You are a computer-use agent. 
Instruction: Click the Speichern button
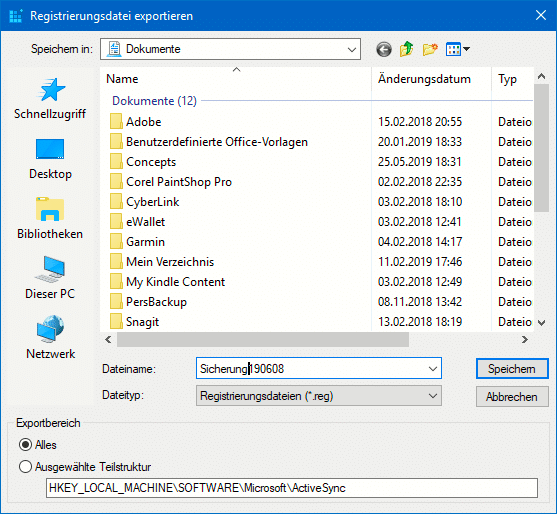click(512, 369)
